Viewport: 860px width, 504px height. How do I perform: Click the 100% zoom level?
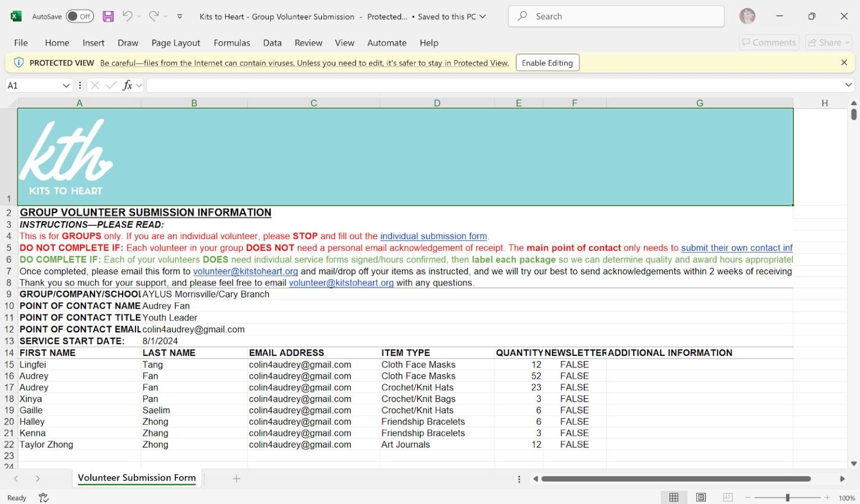pyautogui.click(x=847, y=498)
